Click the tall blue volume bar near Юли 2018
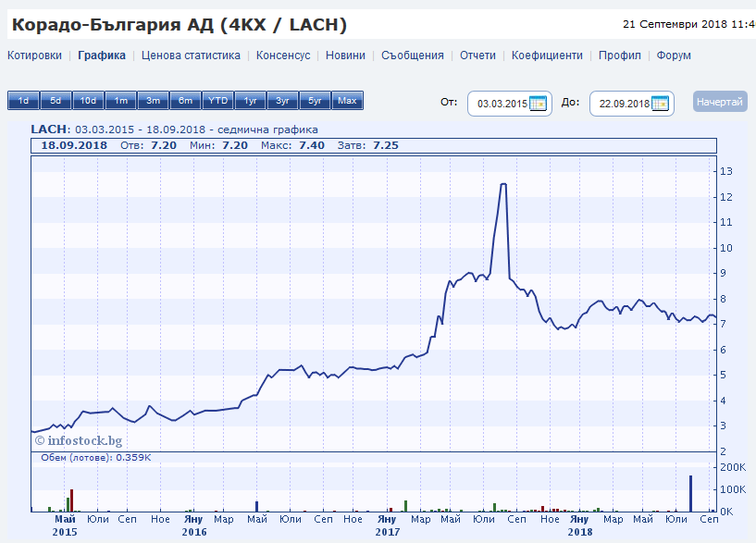Screen dimensions: 756x543 coord(690,493)
